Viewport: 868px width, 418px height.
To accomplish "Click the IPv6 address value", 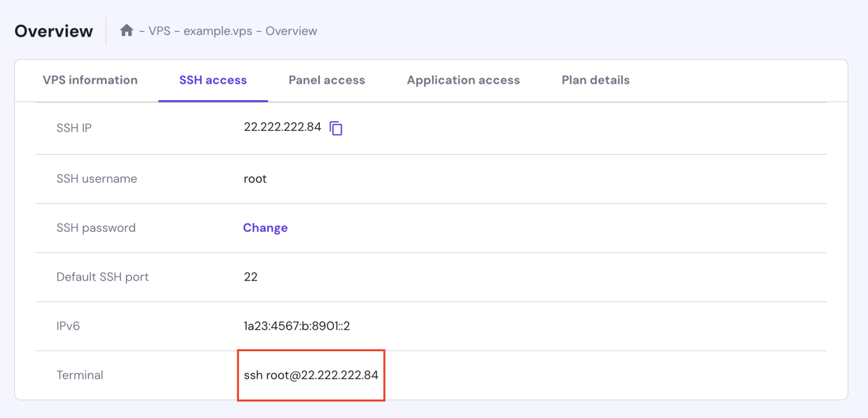I will tap(297, 326).
